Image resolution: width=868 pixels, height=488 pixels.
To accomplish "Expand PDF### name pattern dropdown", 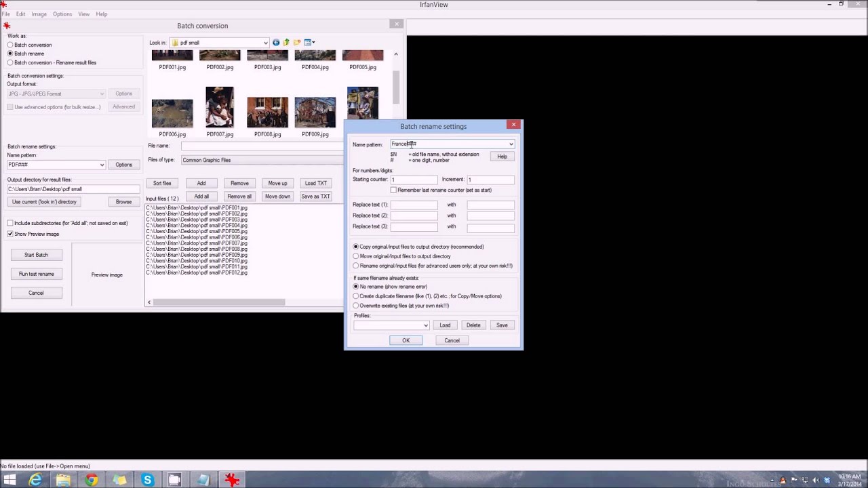I will point(102,165).
